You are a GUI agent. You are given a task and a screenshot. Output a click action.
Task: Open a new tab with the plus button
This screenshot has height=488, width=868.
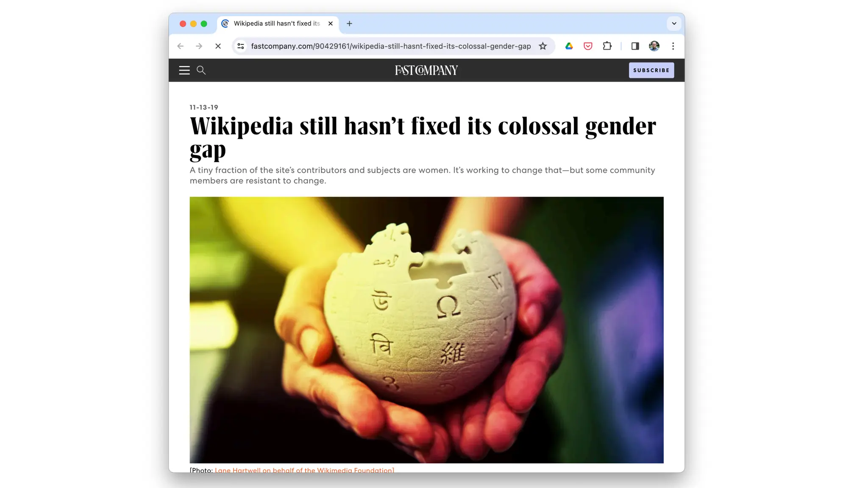349,24
